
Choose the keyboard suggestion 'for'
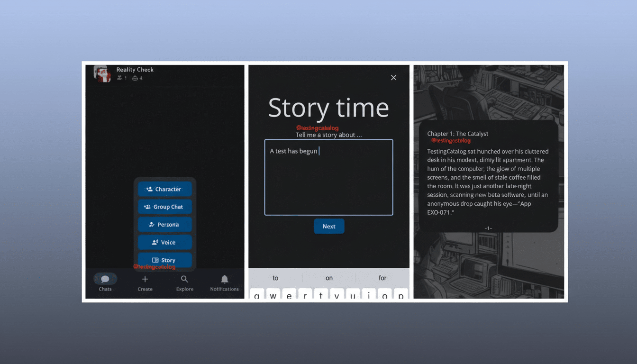click(x=382, y=278)
